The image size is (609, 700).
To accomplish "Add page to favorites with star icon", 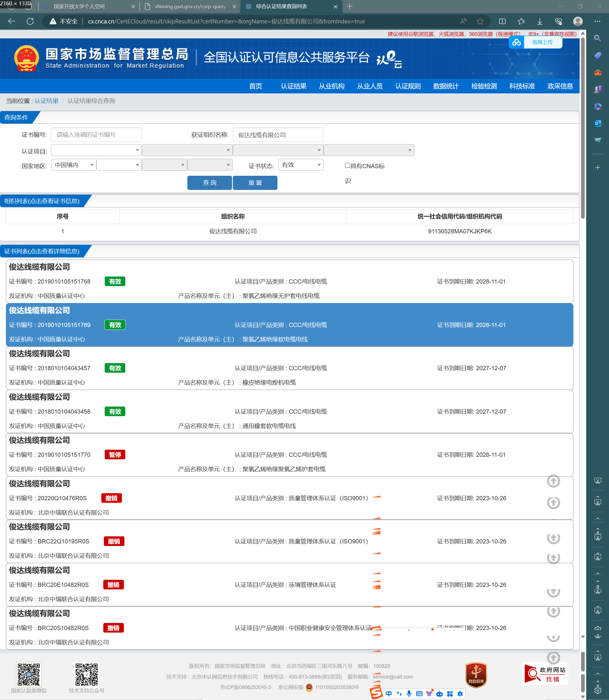I will pyautogui.click(x=480, y=21).
